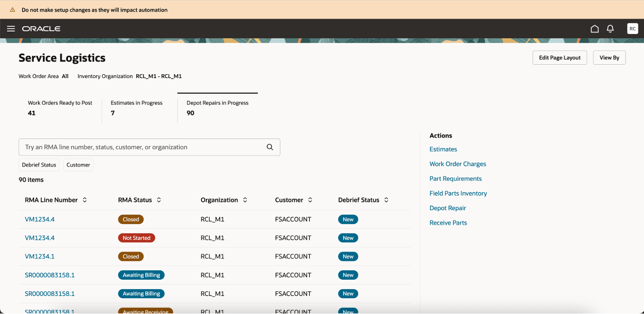Open the Field Parts Inventory action link

(458, 193)
